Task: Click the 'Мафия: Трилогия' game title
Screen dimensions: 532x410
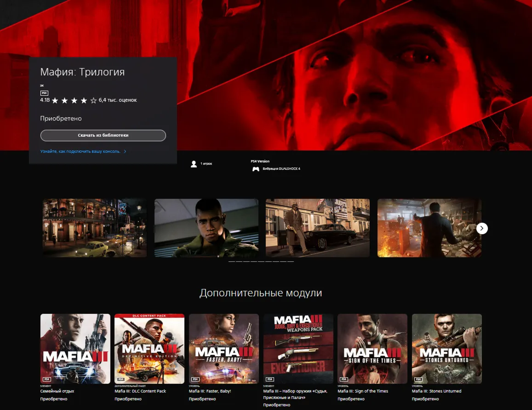Action: click(82, 72)
